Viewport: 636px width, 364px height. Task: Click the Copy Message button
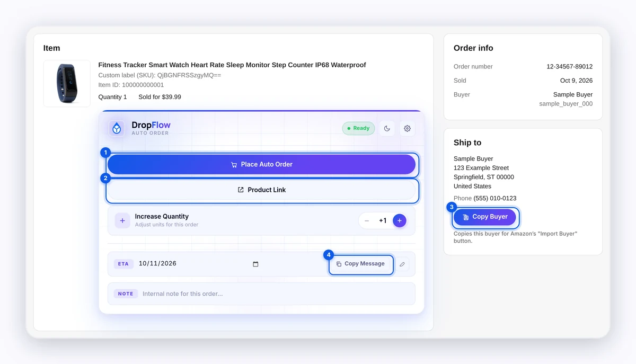(361, 264)
